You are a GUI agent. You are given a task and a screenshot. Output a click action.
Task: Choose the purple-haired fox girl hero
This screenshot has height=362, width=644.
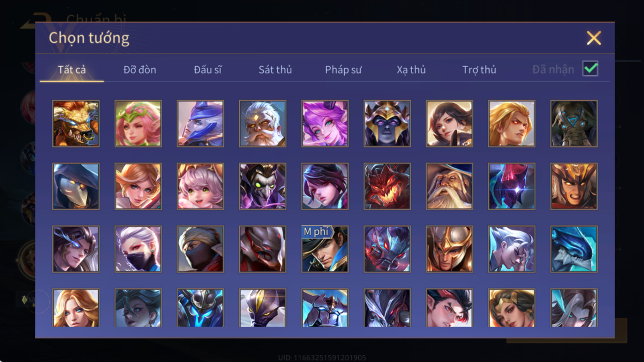(325, 124)
